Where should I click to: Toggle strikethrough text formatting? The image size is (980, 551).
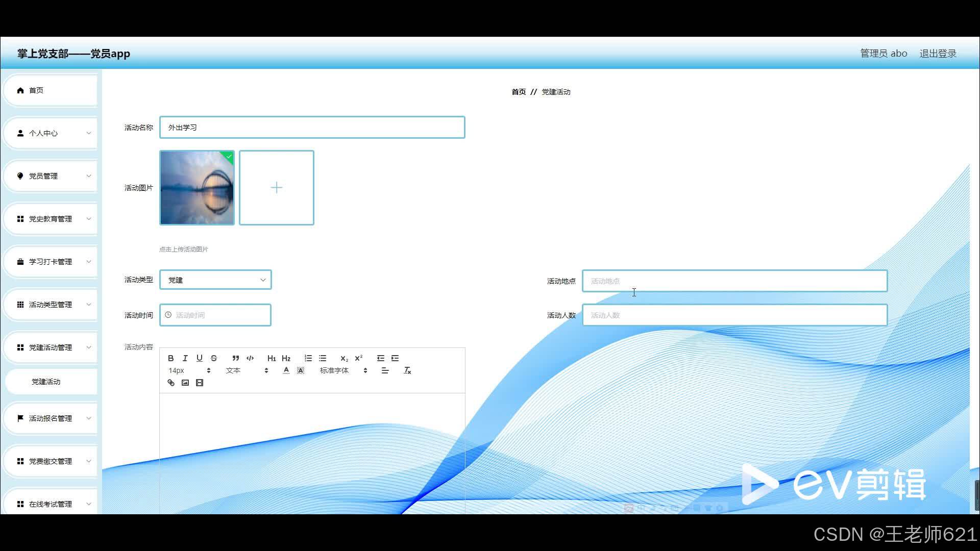coord(214,358)
